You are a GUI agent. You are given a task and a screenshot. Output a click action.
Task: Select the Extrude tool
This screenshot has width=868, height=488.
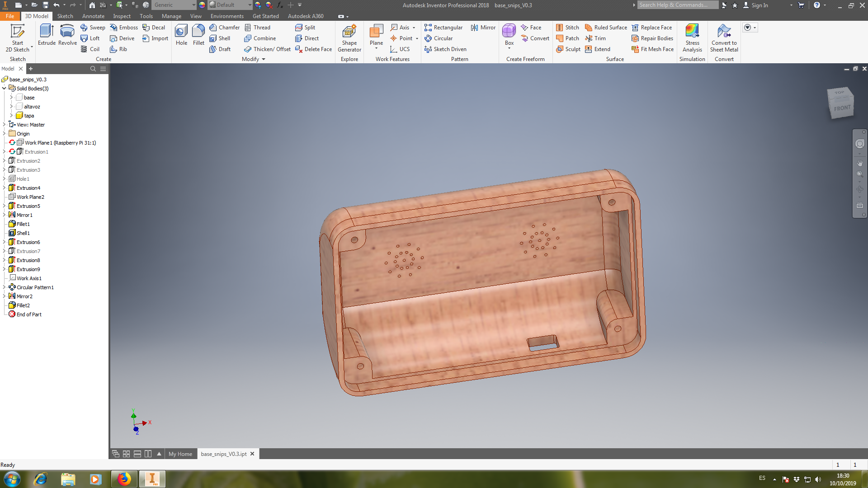[47, 35]
